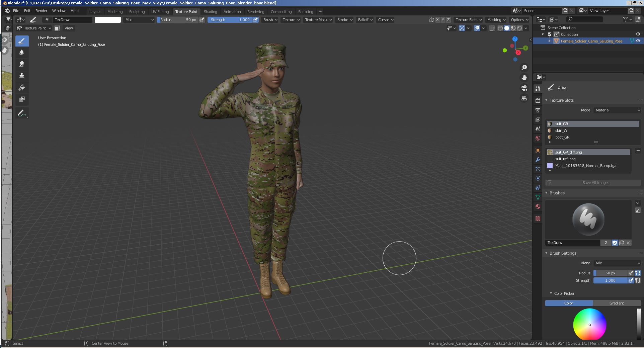The width and height of the screenshot is (644, 348).
Task: Open the Object Constraint properties tab
Action: coord(538,188)
